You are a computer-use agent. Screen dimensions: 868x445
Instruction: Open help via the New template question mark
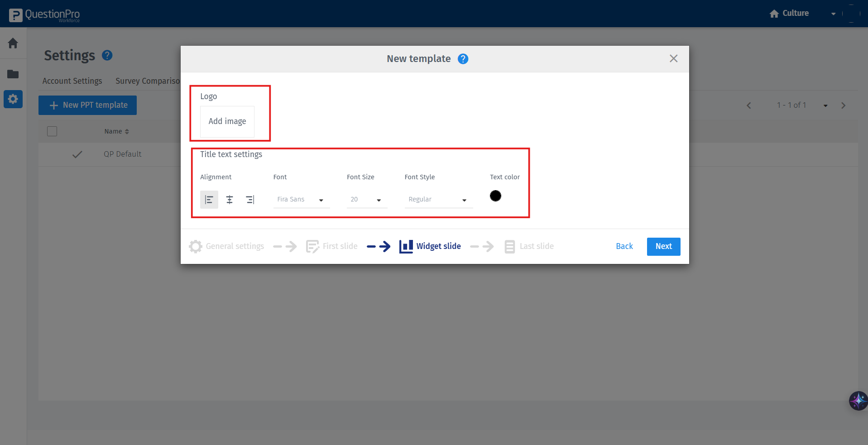[x=463, y=58]
